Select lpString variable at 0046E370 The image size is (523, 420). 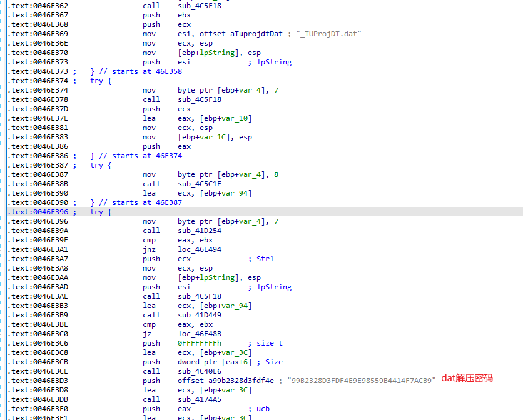[x=217, y=52]
